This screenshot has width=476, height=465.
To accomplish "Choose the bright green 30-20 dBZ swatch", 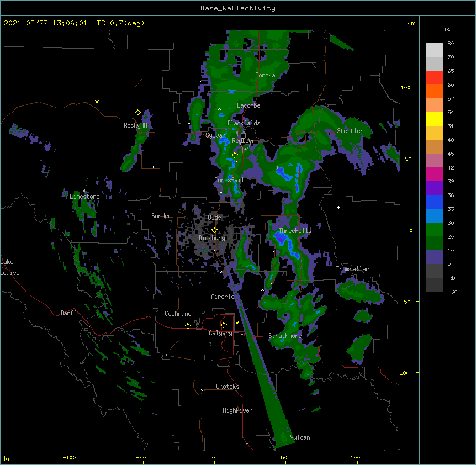I will coord(434,230).
